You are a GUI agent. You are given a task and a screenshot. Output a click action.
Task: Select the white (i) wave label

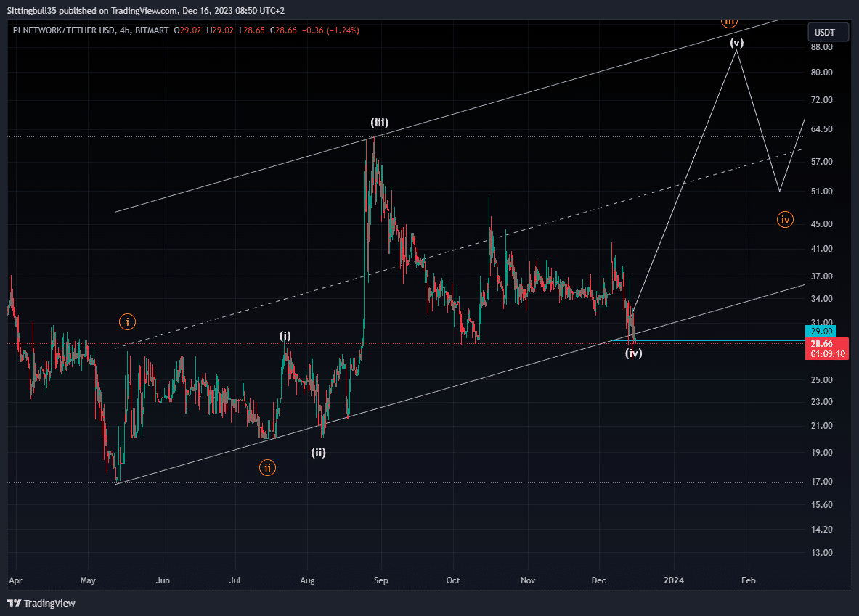click(285, 335)
